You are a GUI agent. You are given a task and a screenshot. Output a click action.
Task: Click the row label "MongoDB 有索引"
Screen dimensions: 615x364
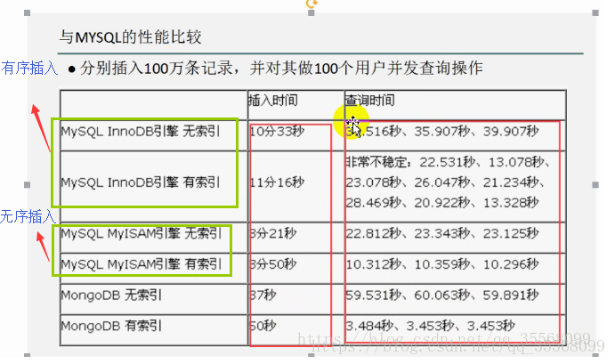111,326
